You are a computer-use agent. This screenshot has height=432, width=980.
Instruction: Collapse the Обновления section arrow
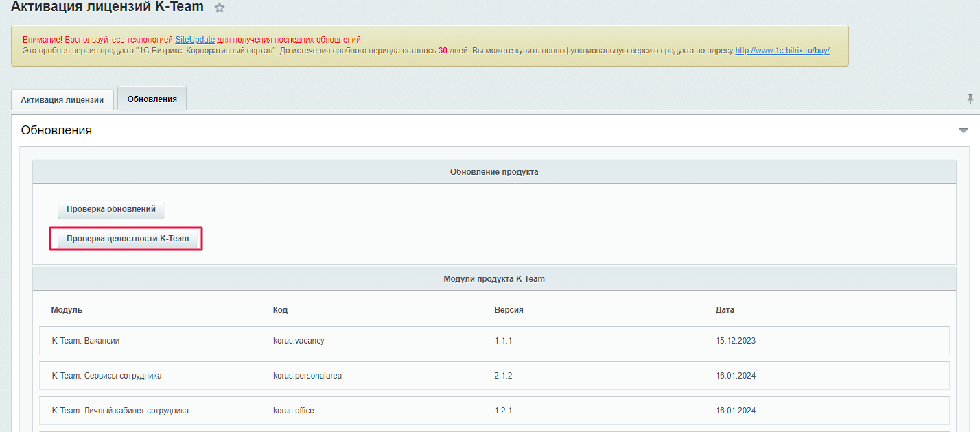coord(964,130)
